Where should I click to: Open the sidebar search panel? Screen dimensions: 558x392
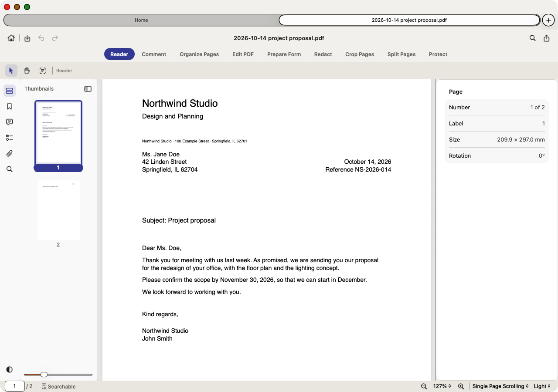pos(10,169)
